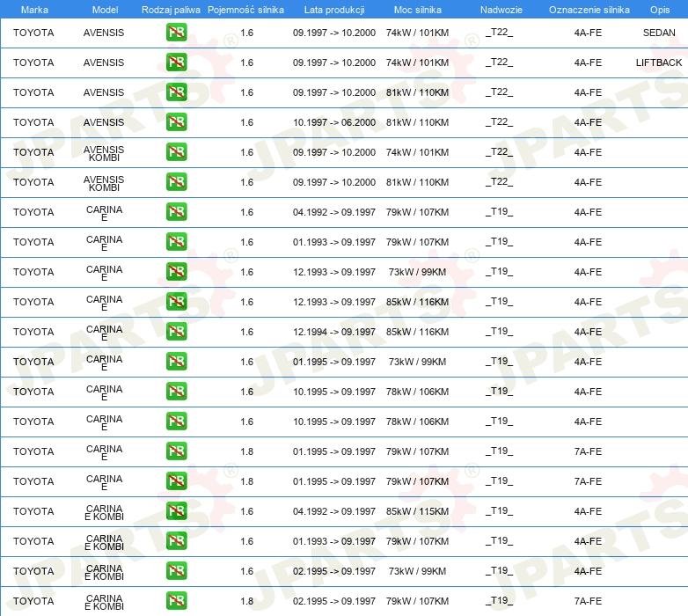The width and height of the screenshot is (688, 616).
Task: Click 'AVENSIS KOMBI' model in 81kW / 110KM row
Action: click(x=104, y=183)
